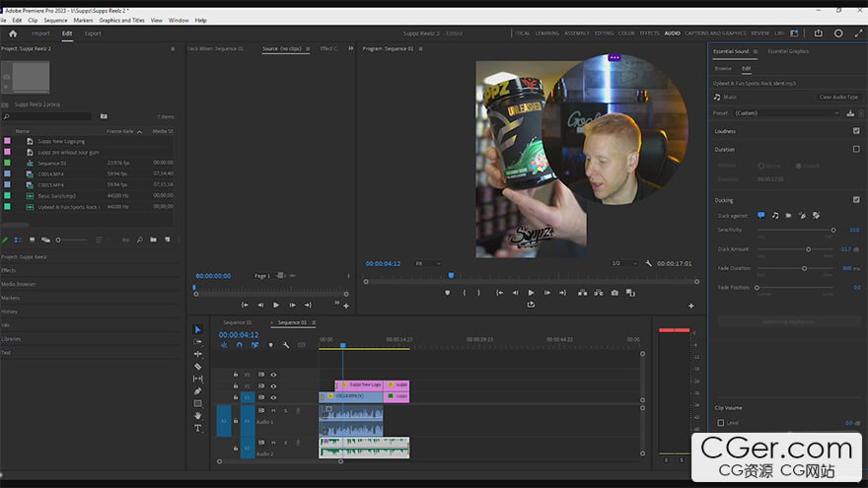Enable the Duration checkbox

click(856, 150)
